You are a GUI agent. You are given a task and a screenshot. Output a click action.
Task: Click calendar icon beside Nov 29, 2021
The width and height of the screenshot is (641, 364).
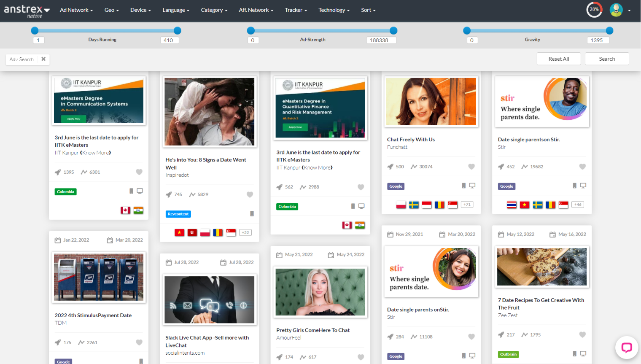tap(391, 235)
